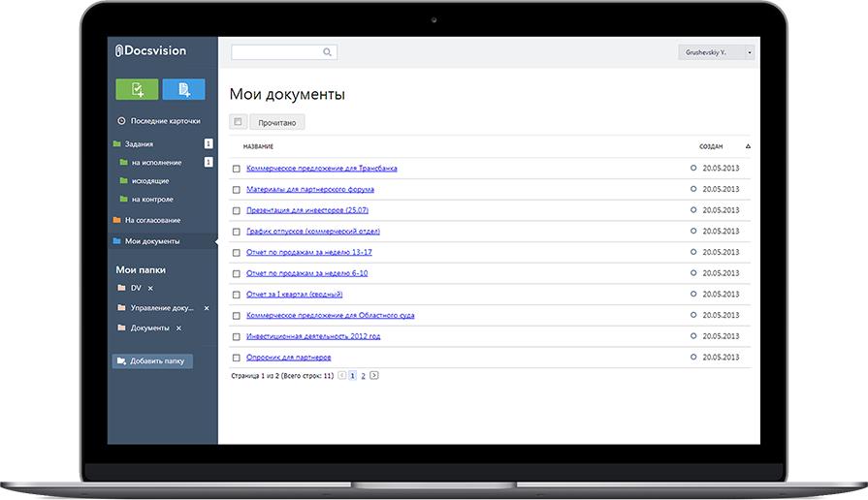Viewport: 868px width, 500px height.
Task: Open Коммерческое предложение для Областного суда
Action: [x=331, y=315]
